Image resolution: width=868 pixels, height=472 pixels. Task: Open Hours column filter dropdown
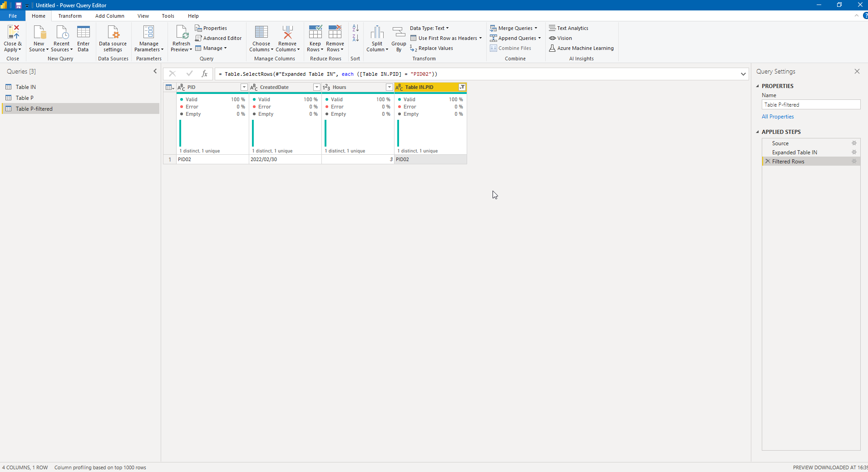pyautogui.click(x=389, y=87)
